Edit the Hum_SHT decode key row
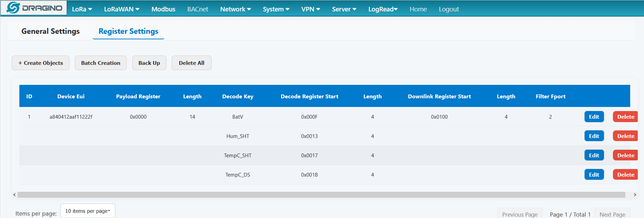Viewport: 644px width, 218px height. (594, 136)
